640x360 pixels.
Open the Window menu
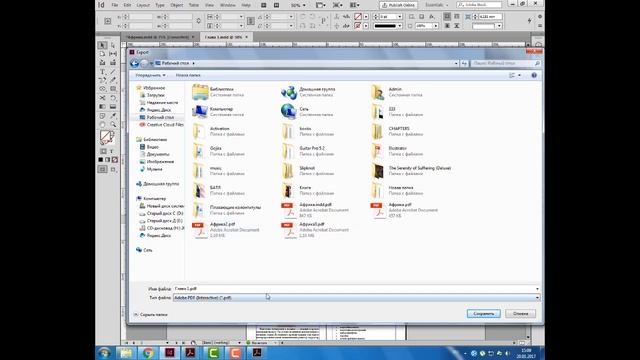click(227, 5)
